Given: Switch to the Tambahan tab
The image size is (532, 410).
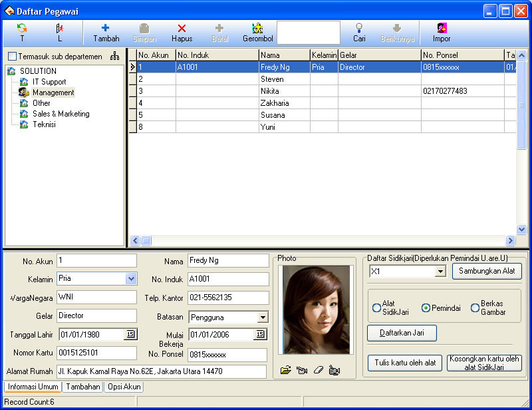Looking at the screenshot, I should (83, 387).
